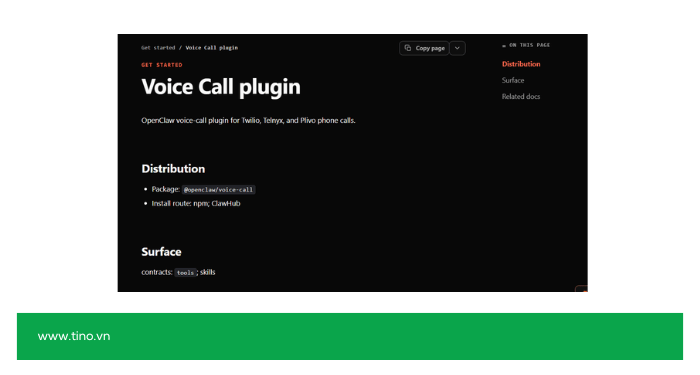This screenshot has height=375, width=700.
Task: Click the Copy page button
Action: [x=424, y=48]
